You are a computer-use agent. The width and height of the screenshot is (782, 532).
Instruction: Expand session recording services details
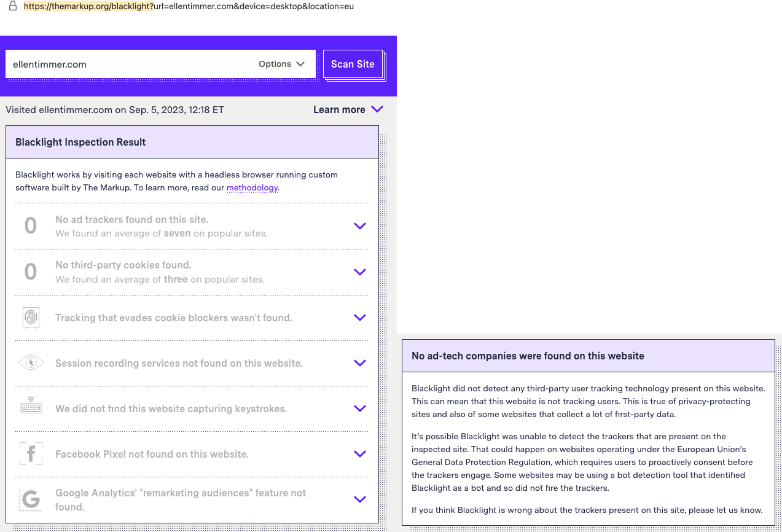pyautogui.click(x=360, y=363)
